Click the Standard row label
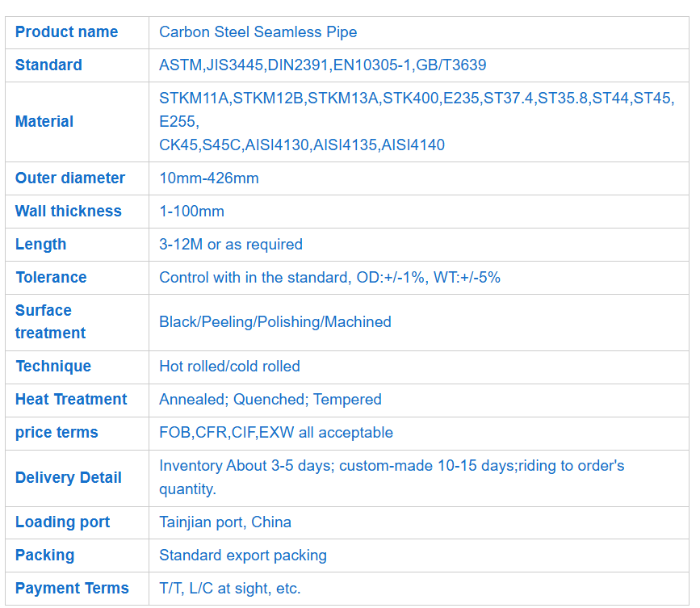 [48, 65]
